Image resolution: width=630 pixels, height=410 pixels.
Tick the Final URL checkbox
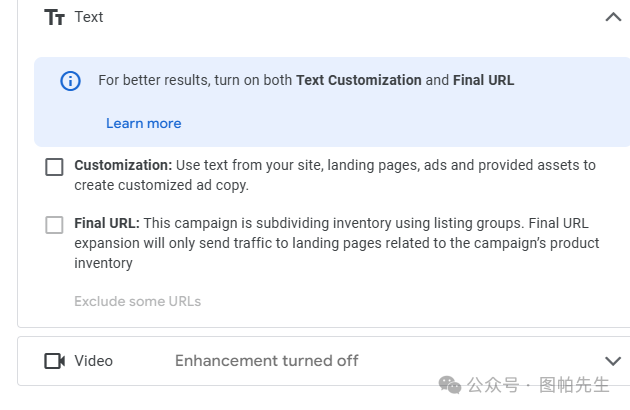tap(54, 225)
